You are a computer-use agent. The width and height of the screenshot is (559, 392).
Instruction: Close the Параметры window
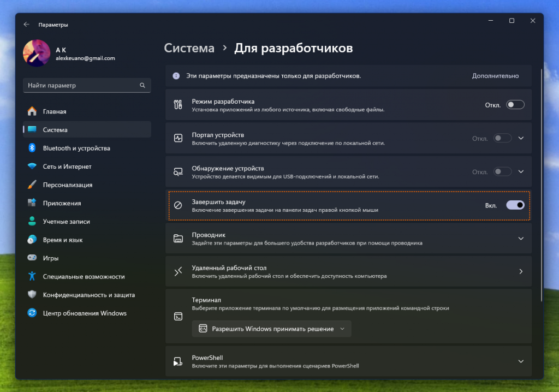pyautogui.click(x=533, y=21)
